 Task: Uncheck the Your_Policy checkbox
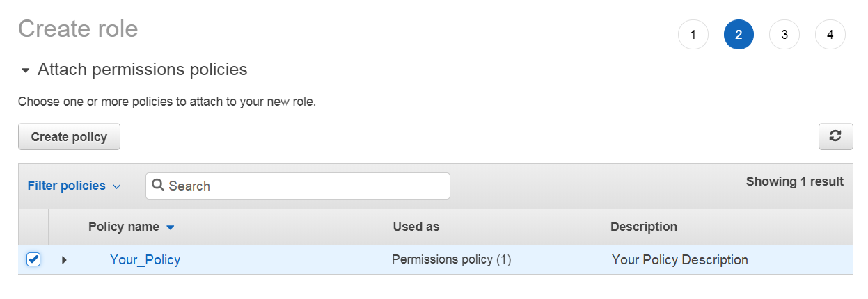33,259
